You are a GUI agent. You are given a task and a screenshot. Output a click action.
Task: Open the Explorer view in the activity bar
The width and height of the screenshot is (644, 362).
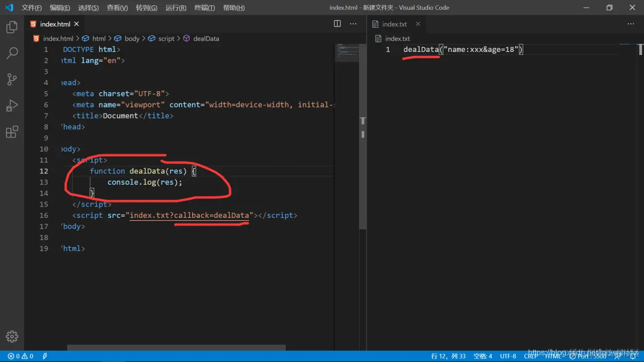click(12, 27)
